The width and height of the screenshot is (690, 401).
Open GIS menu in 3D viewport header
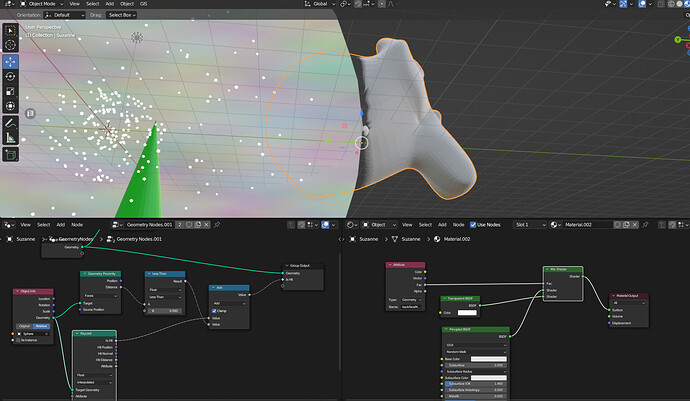click(x=143, y=4)
